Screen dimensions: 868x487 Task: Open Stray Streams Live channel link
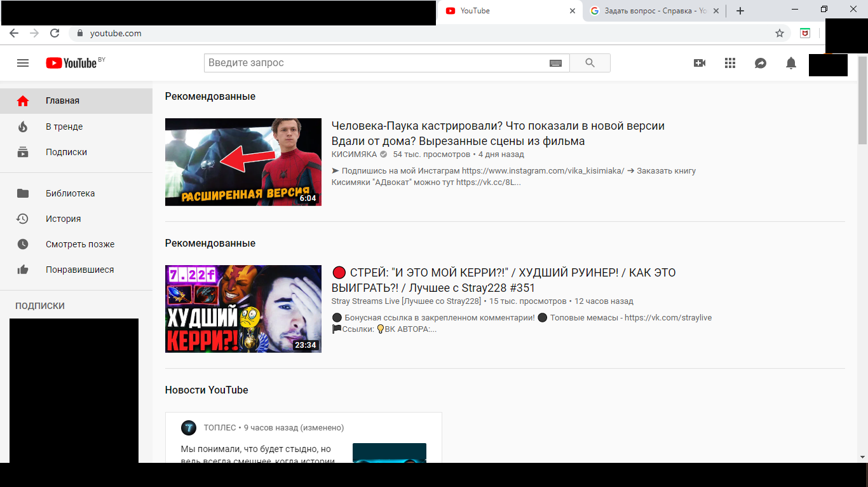(406, 301)
